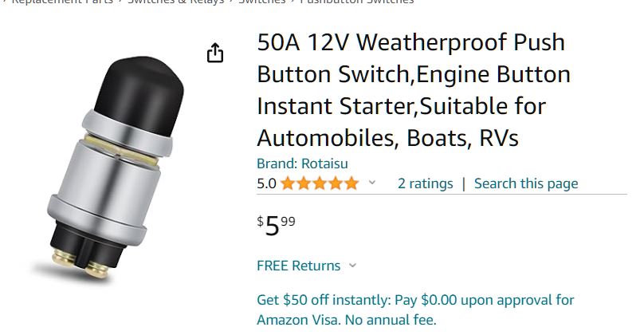Open the Get $50 off Amazon Visa offer
Viewport: 644px width, 335px height.
[x=414, y=310]
